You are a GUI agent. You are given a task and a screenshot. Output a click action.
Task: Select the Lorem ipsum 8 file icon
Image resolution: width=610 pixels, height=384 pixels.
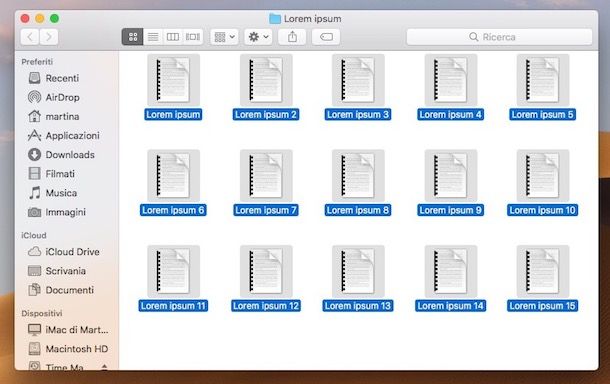358,175
